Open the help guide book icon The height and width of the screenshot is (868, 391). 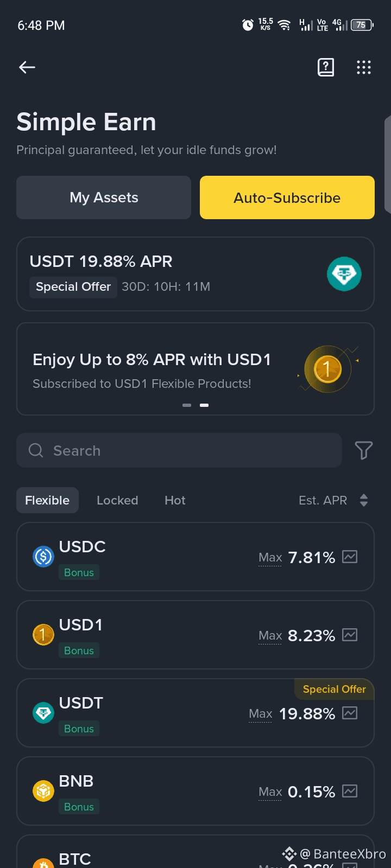pos(326,67)
